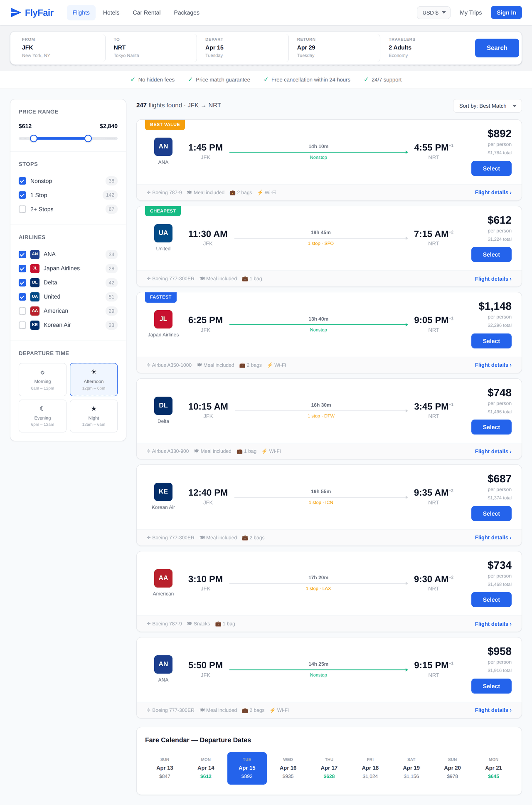Click the Wi-Fi bolt icon on the $892 ANA flight
Screen dimensions: 532x805
(260, 193)
